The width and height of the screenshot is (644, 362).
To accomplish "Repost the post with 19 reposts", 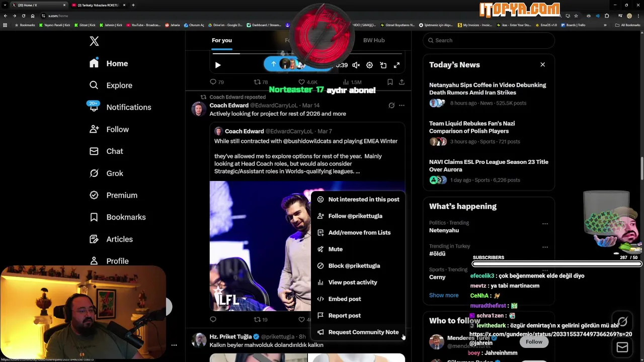I will [261, 319].
